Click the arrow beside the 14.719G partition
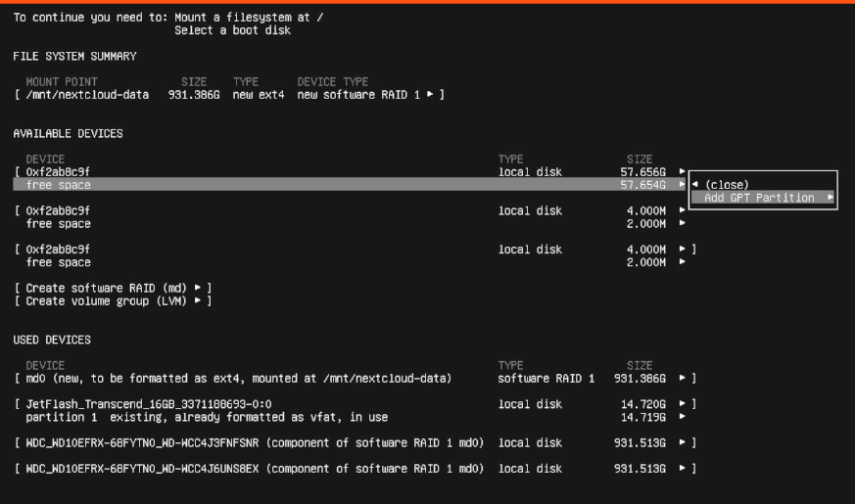Image resolution: width=855 pixels, height=504 pixels. [x=682, y=417]
